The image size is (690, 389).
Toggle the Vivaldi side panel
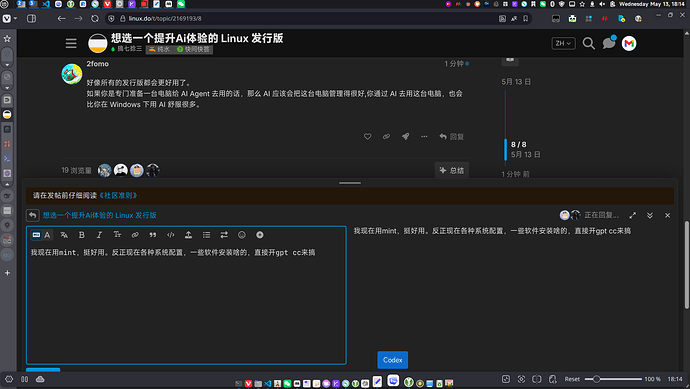(x=31, y=18)
